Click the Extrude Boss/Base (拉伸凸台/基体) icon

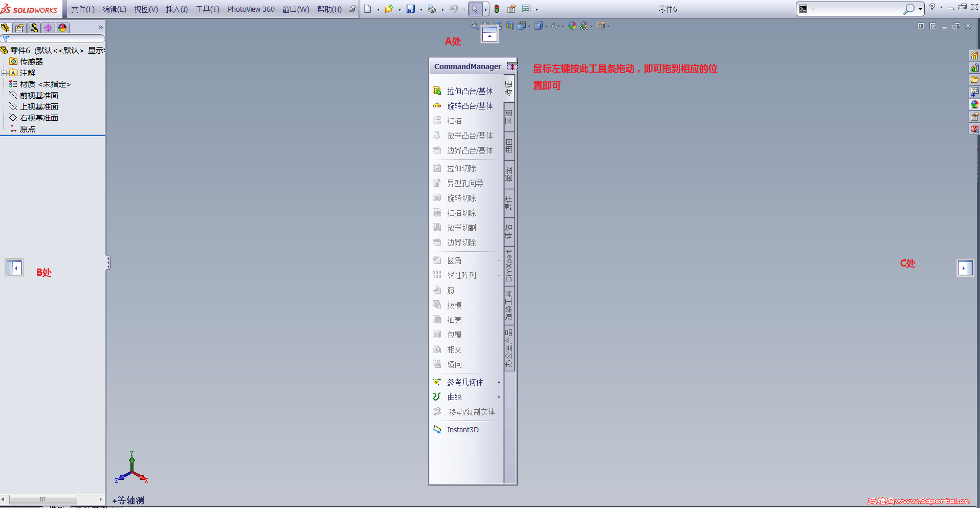point(437,91)
